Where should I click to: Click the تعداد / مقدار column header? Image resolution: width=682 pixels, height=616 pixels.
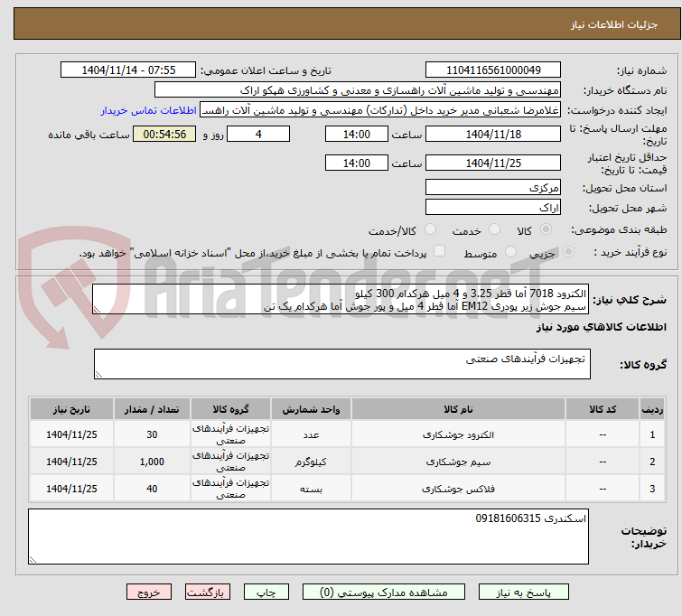[x=152, y=409]
